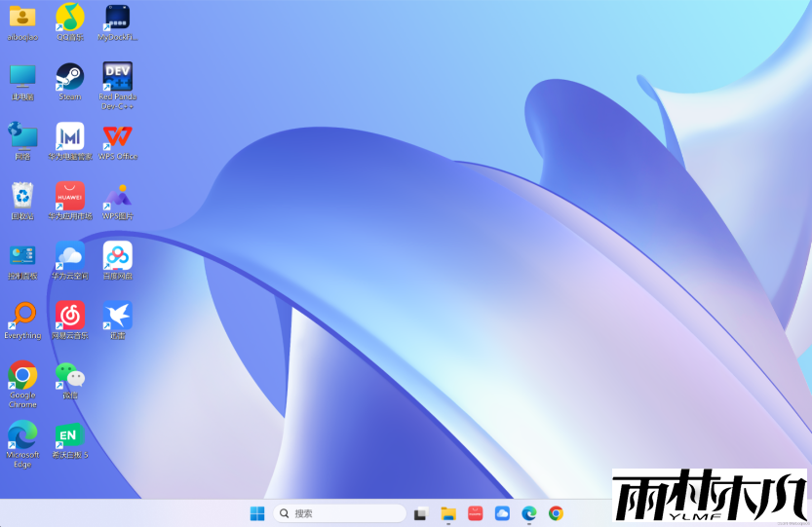This screenshot has height=527, width=812.
Task: Select the 回收站 recycle bin icon
Action: (22, 196)
